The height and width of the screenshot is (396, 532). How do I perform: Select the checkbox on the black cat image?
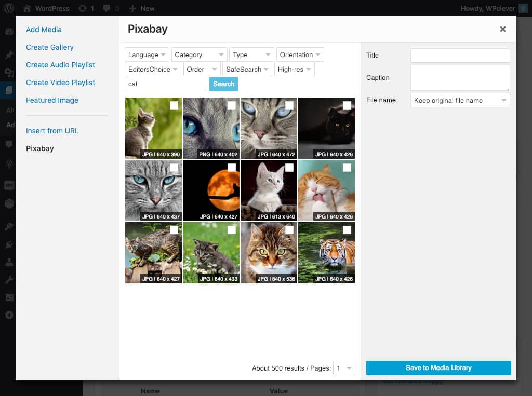pos(347,105)
